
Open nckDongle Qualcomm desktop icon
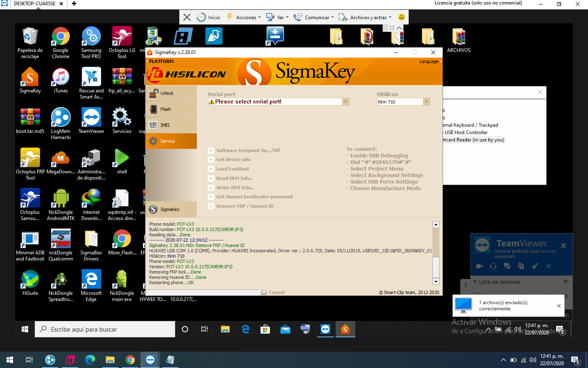61,245
